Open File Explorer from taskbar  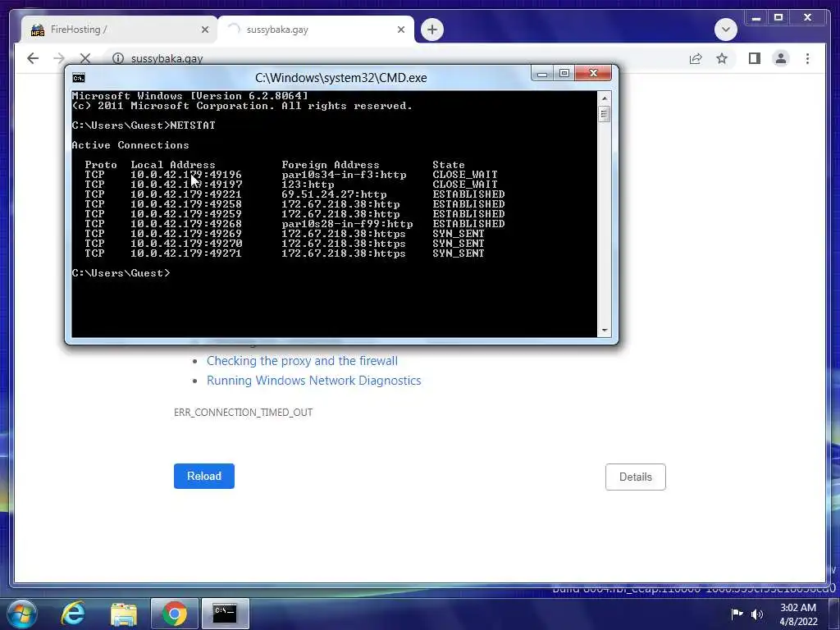[124, 614]
